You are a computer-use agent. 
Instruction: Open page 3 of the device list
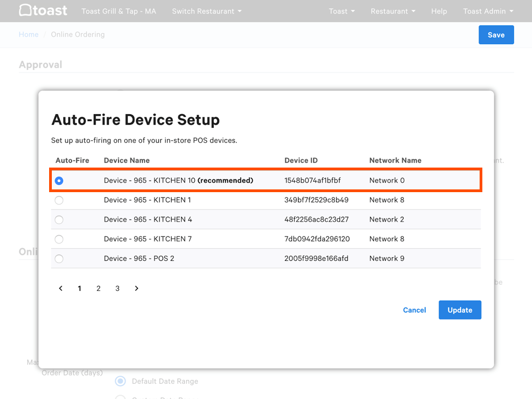click(117, 288)
